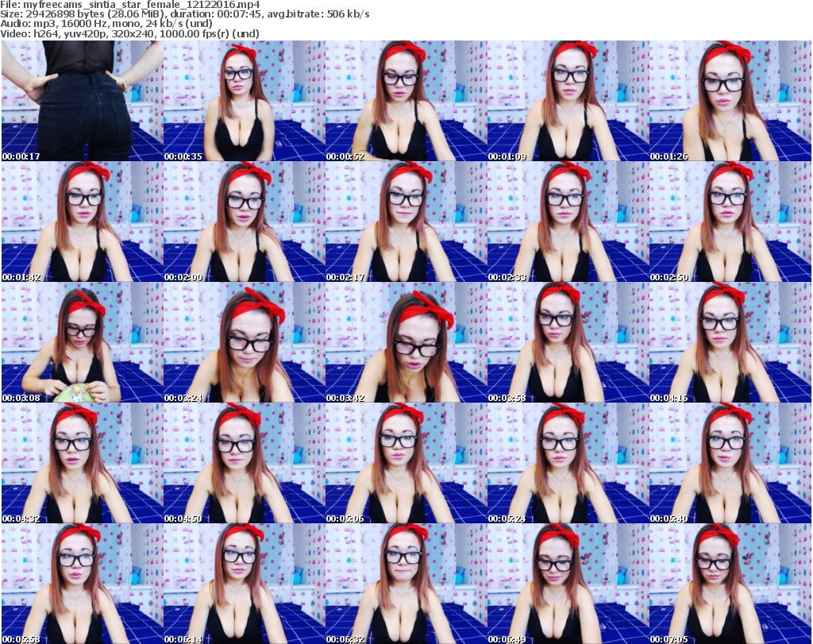Image resolution: width=813 pixels, height=644 pixels.
Task: Click the thumbnail stamped 00:00:17
Action: point(82,101)
